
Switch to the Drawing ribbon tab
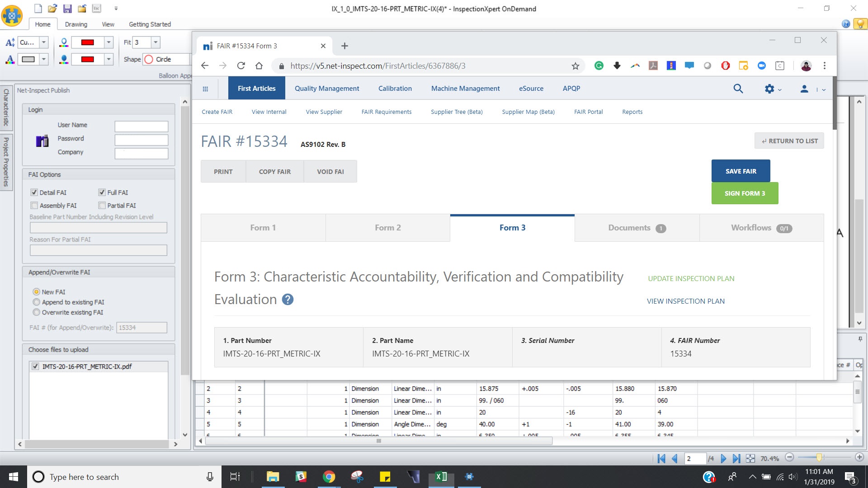coord(76,24)
